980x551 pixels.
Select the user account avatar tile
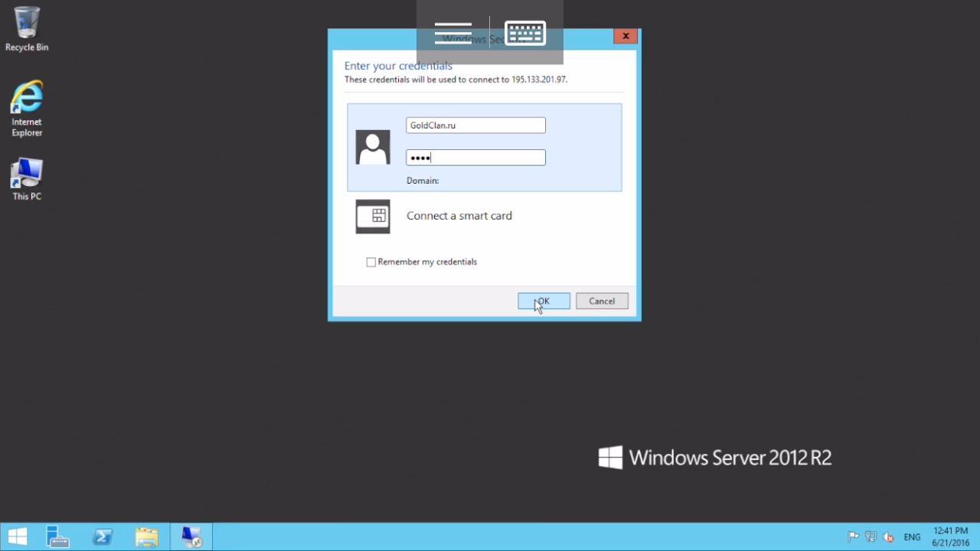coord(373,147)
